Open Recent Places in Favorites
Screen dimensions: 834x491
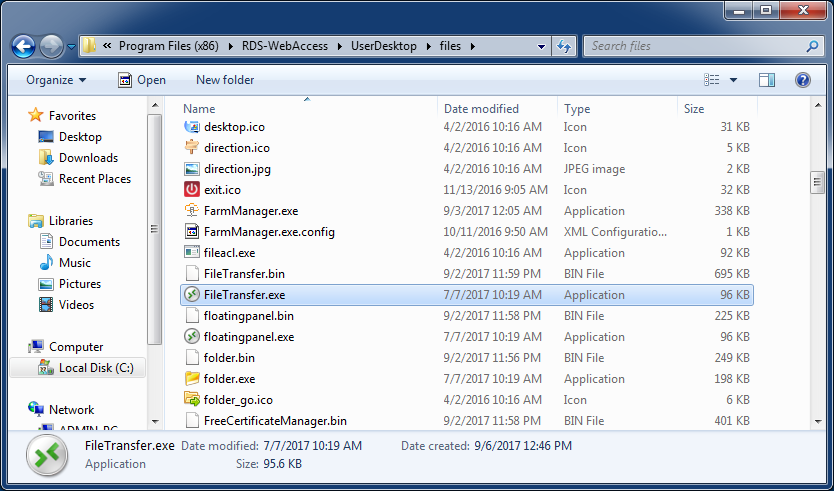(95, 179)
